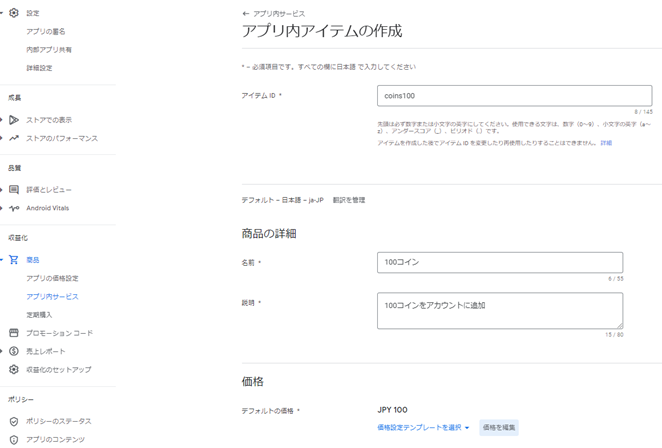Open 定期購入 in the sidebar
The image size is (662, 448).
39,315
